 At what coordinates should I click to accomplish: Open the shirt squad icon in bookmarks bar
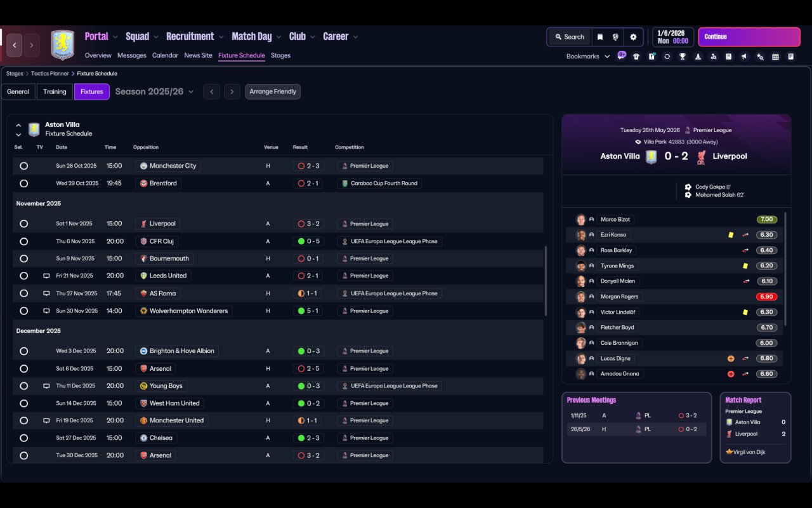[636, 57]
